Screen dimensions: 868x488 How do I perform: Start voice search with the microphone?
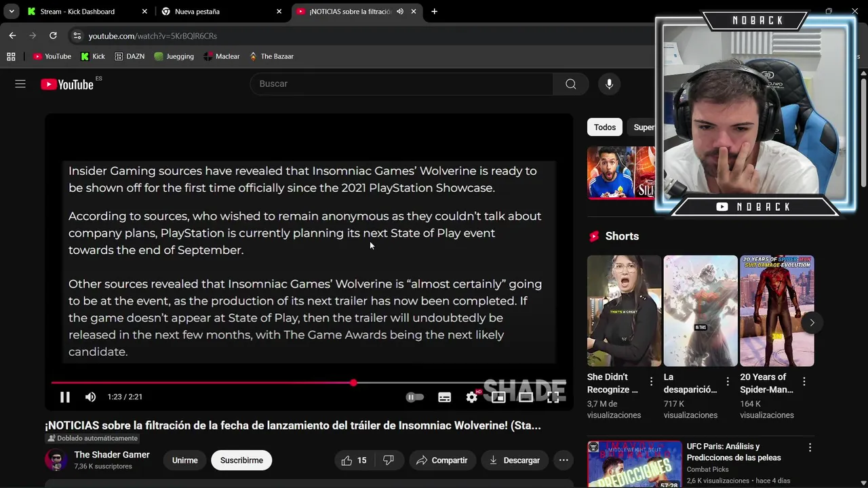609,83
